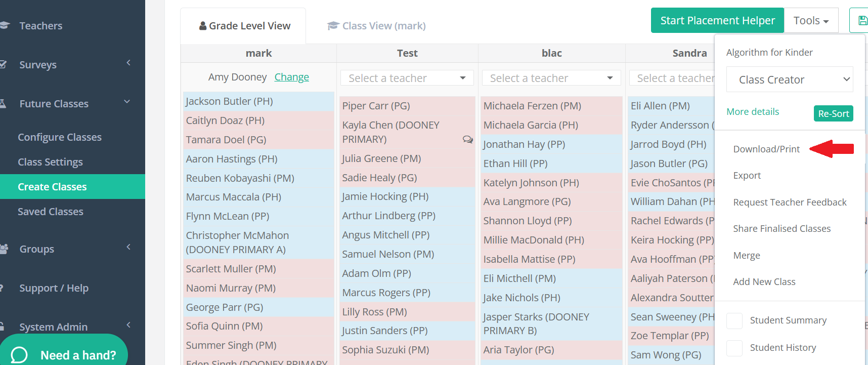Select student Jason Butler (PG) in Sandra class
The image size is (868, 365).
(671, 164)
